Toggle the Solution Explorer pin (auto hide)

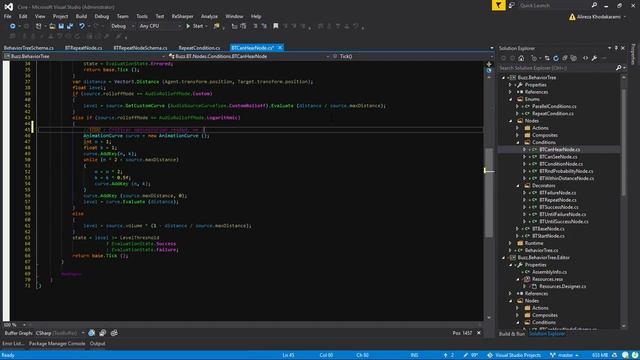pyautogui.click(x=616, y=48)
